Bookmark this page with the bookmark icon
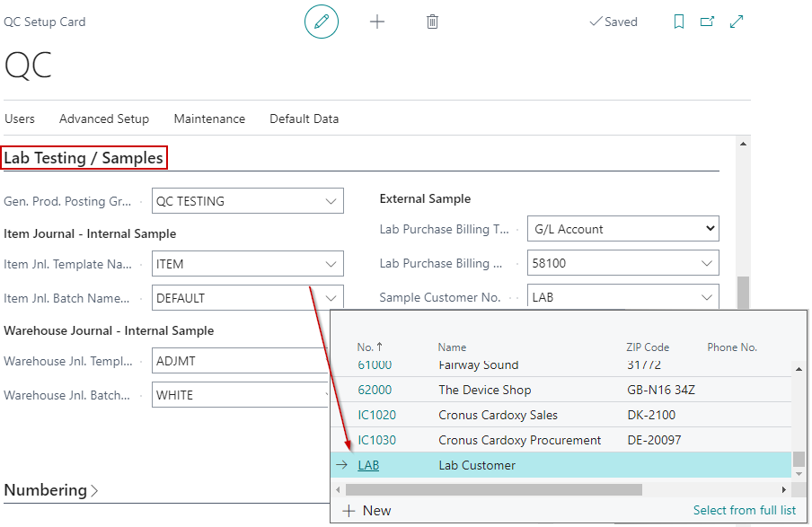Image resolution: width=812 pixels, height=527 pixels. (x=678, y=21)
